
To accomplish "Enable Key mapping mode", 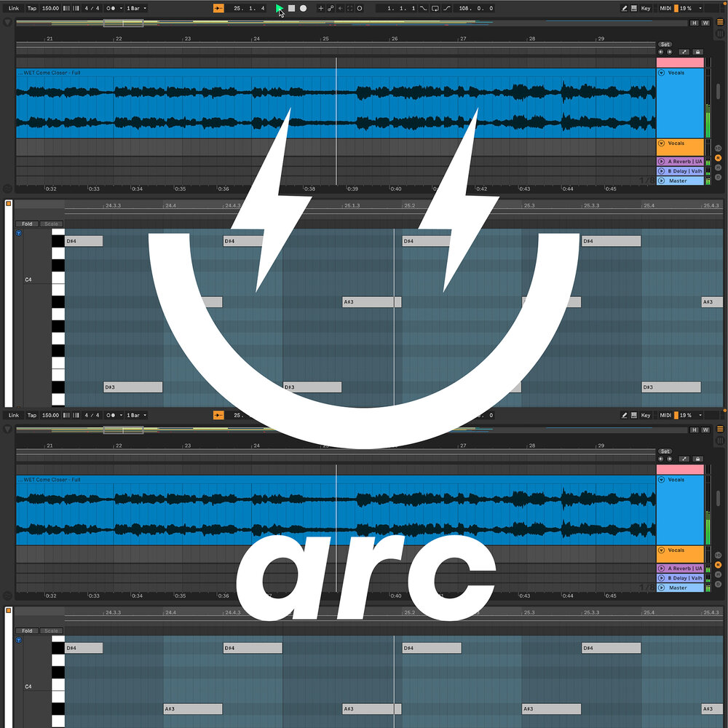I will pos(644,8).
